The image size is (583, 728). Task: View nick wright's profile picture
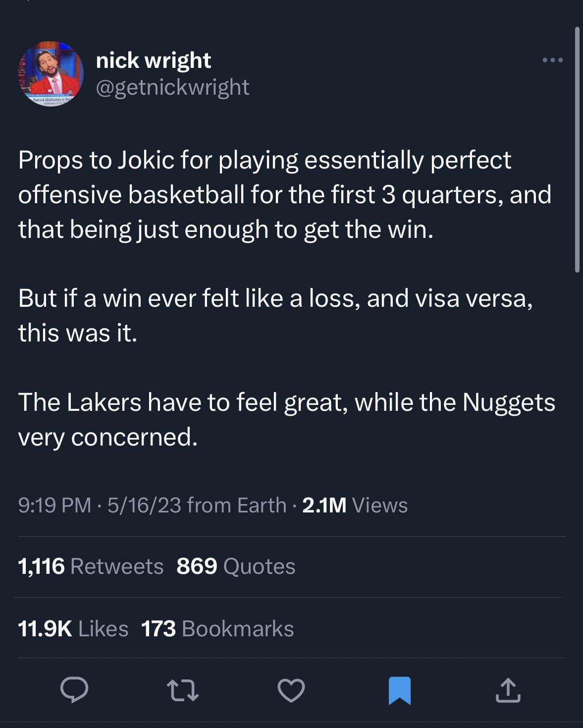51,74
